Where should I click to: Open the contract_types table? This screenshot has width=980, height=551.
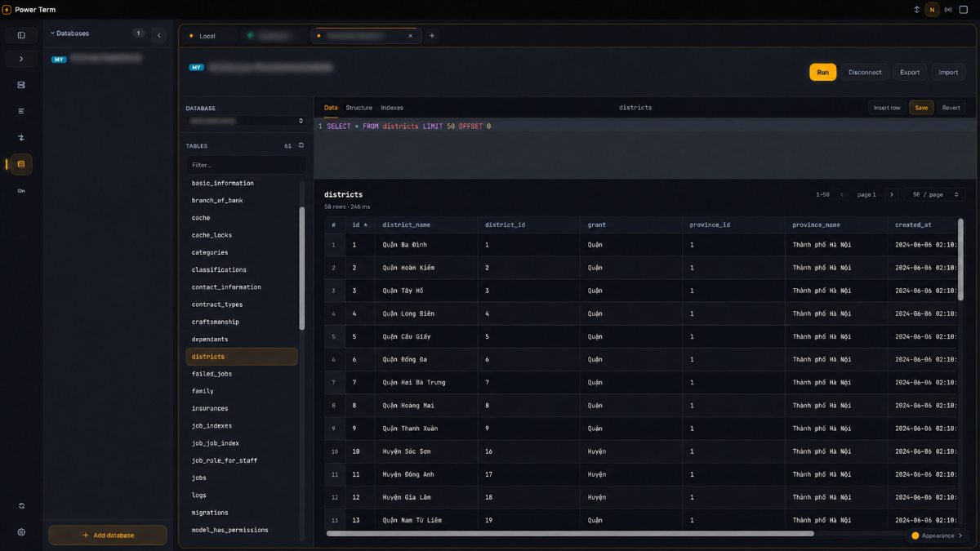(x=242, y=304)
